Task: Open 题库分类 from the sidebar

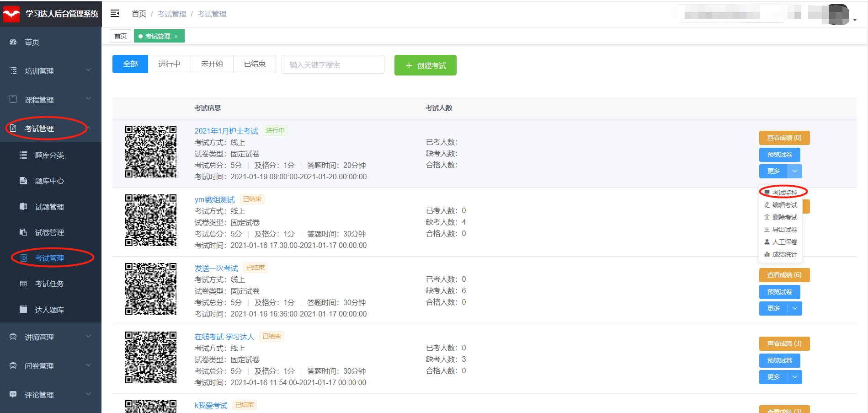Action: click(x=49, y=156)
